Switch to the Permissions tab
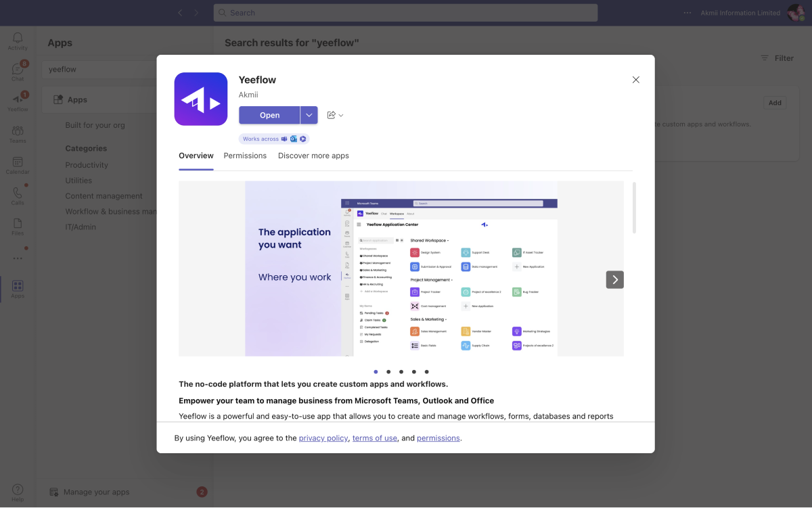The width and height of the screenshot is (812, 508). click(245, 156)
